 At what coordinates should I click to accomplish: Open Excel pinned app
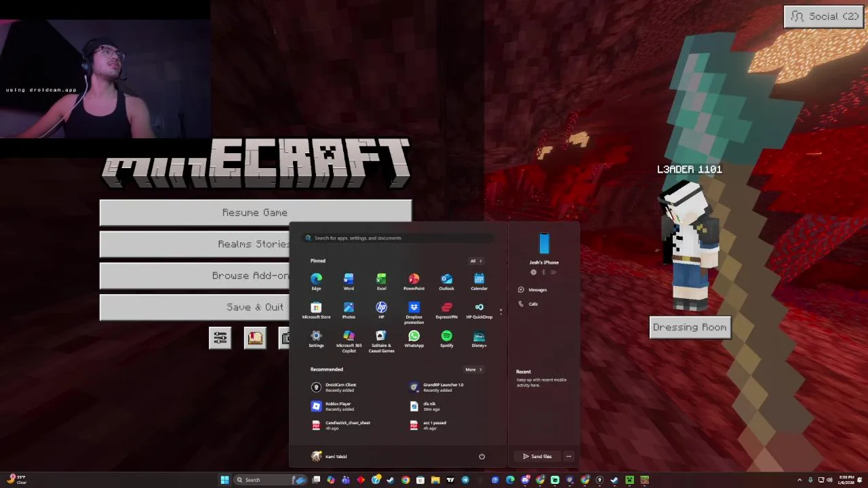(x=381, y=281)
